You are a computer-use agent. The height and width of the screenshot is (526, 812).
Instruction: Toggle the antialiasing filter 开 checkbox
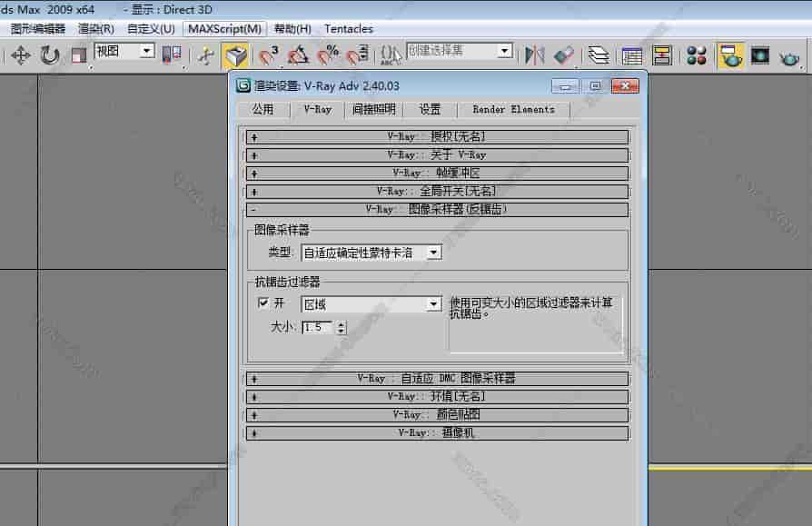pyautogui.click(x=263, y=303)
